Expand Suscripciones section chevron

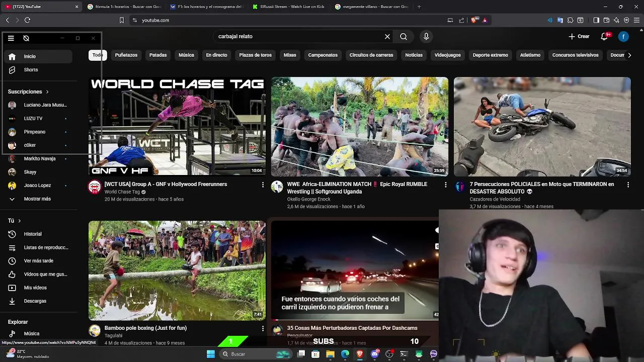tap(47, 92)
